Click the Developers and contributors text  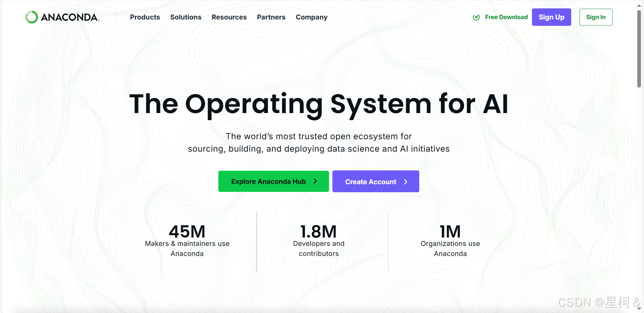319,249
